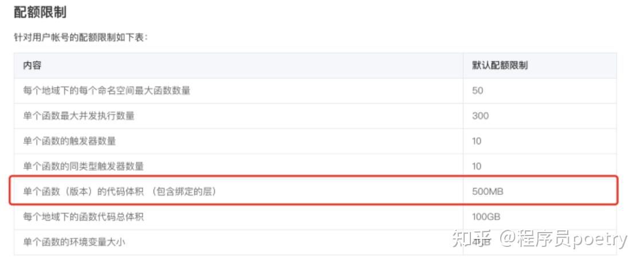Select the 单个函数的同类型触发器数量 row label

(x=83, y=166)
